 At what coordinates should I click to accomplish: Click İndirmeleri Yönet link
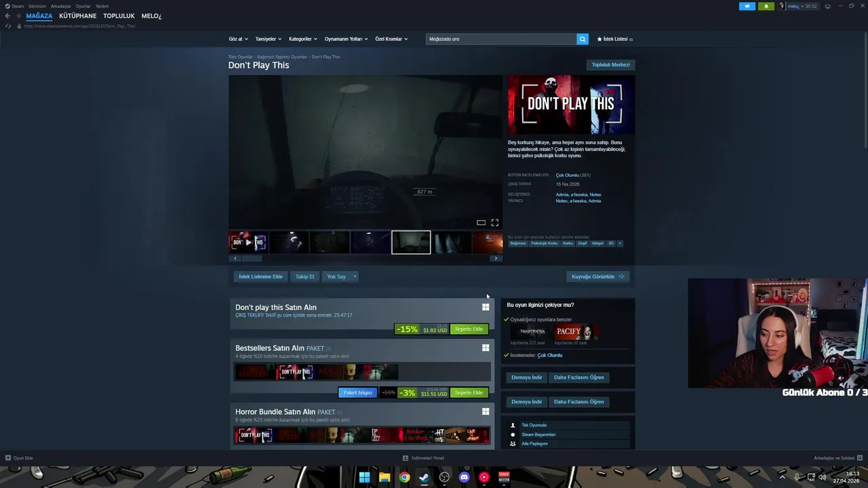(x=424, y=458)
